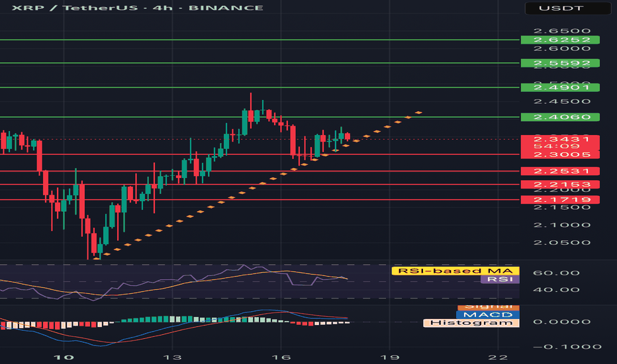Select the 2.4901 green price label
The width and height of the screenshot is (617, 364).
coord(560,87)
